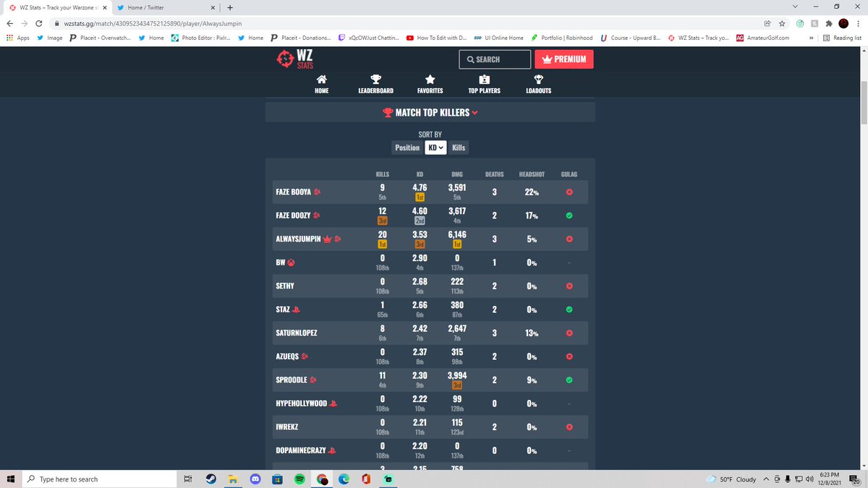Screen dimensions: 868x488
Task: Click the KILLS column header
Action: 383,174
